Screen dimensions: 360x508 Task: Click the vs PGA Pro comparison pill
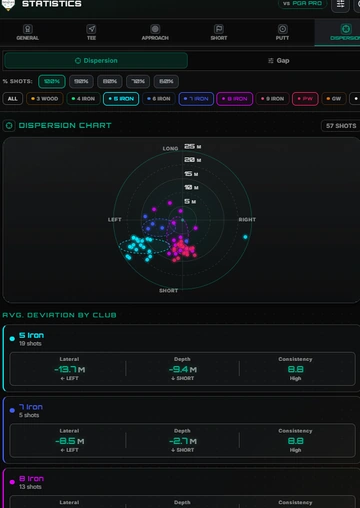tap(302, 3)
